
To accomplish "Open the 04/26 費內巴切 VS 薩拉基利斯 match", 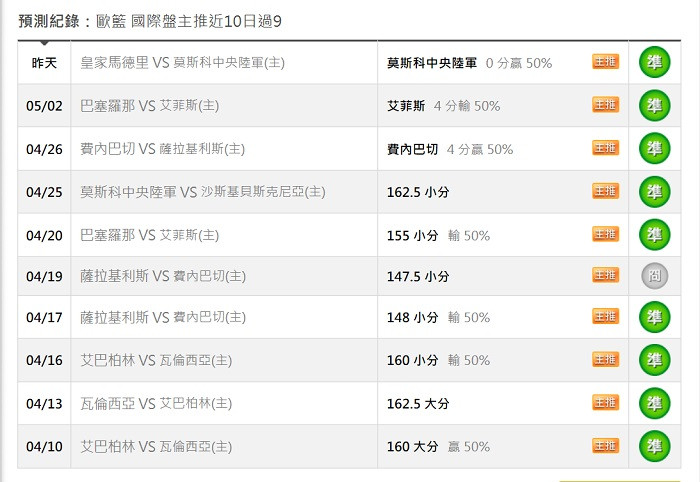I will coord(162,149).
